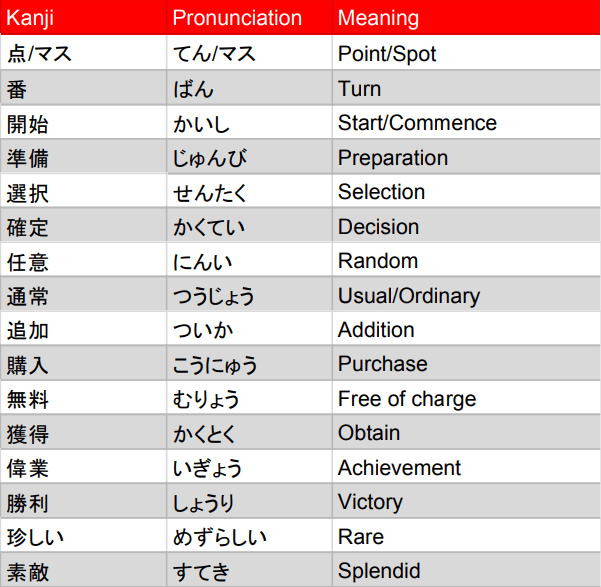This screenshot has height=587, width=601.
Task: Select the pronunciation cell かいし
Action: 200,124
